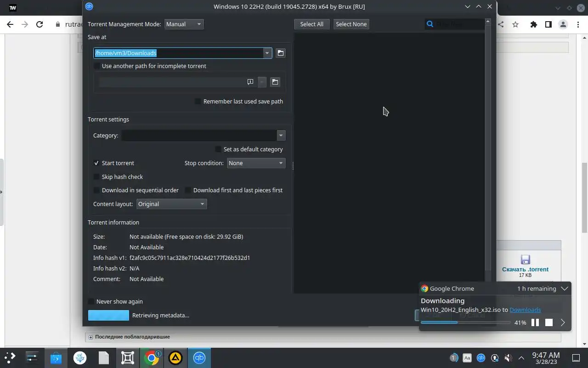Open Downloads link in the notification

point(525,310)
